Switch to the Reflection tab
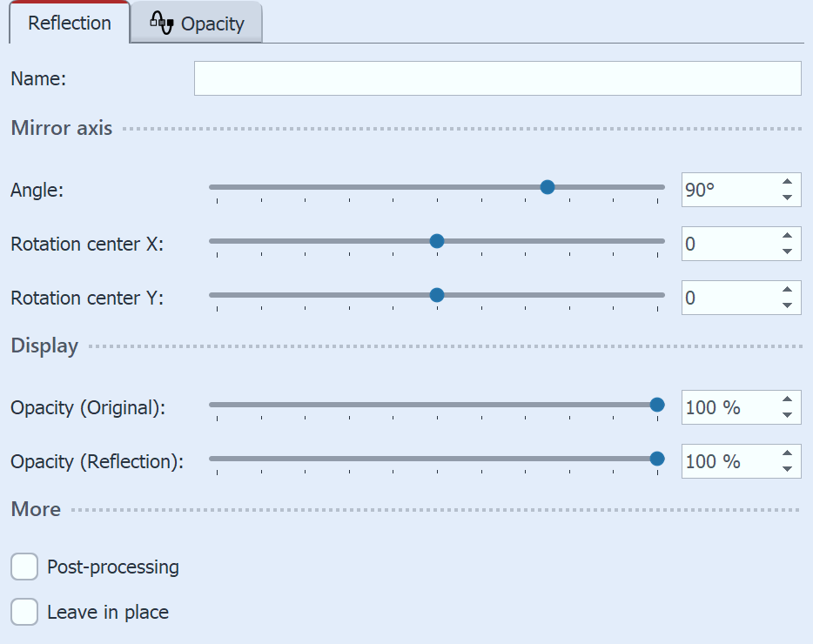This screenshot has width=813, height=644. tap(69, 23)
